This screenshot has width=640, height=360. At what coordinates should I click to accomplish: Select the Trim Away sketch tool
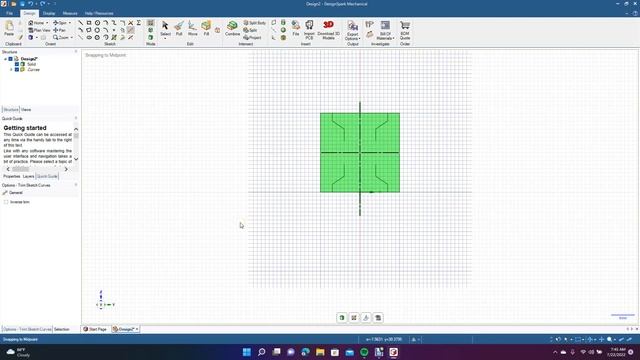point(131,30)
